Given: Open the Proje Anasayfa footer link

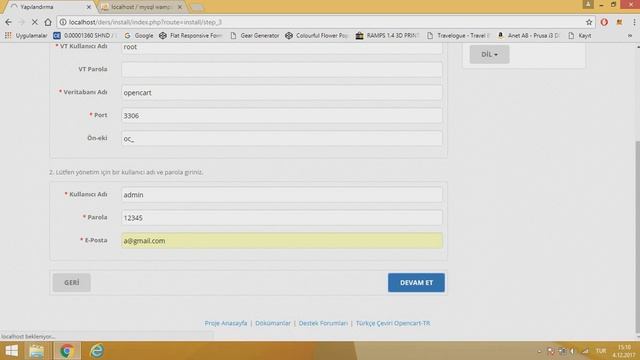Looking at the screenshot, I should tap(226, 323).
